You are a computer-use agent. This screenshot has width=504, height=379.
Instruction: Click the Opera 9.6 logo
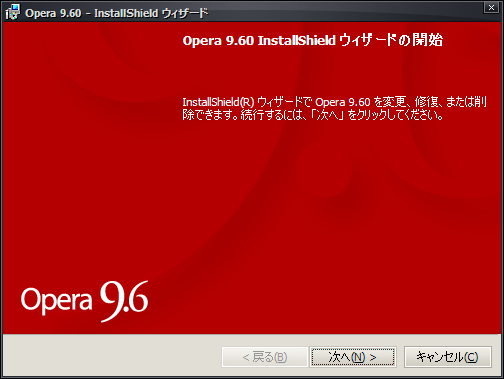(x=85, y=301)
